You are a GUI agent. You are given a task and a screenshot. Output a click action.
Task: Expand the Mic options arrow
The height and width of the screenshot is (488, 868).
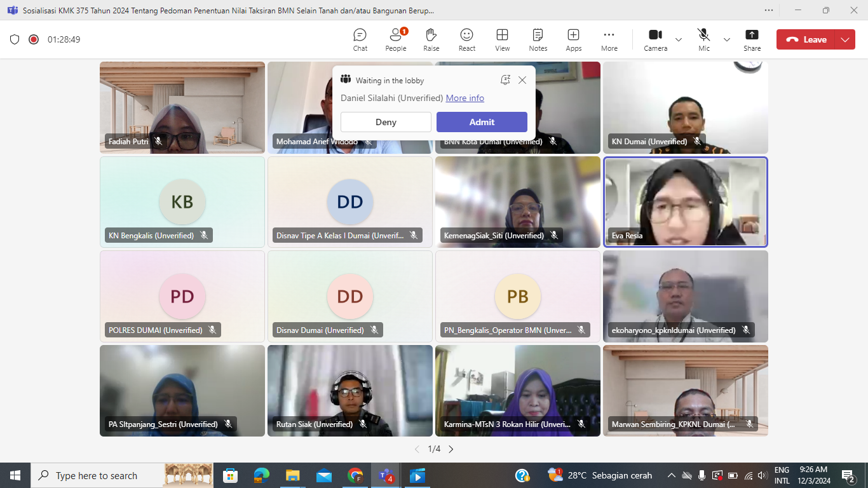click(727, 39)
